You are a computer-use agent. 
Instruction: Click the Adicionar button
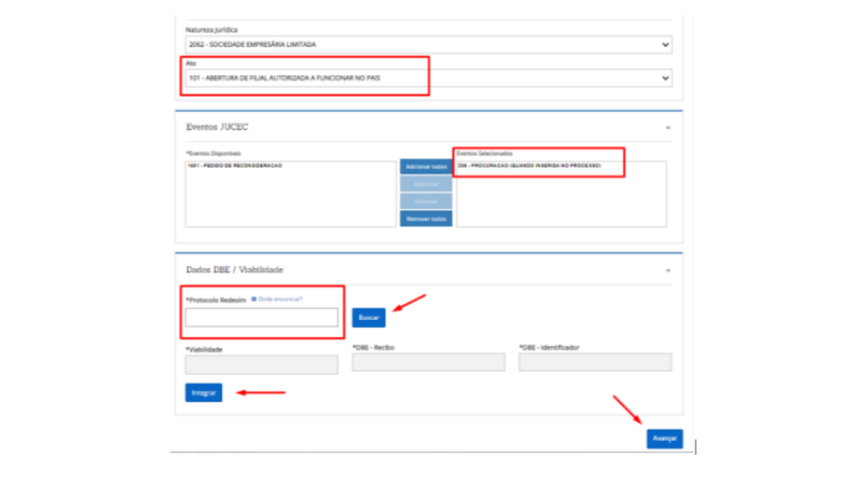[x=426, y=184]
